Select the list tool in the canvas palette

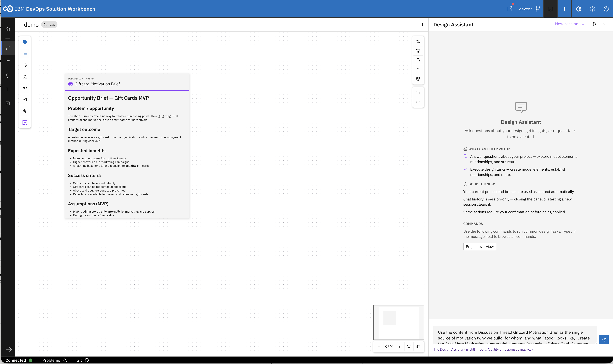pyautogui.click(x=25, y=53)
